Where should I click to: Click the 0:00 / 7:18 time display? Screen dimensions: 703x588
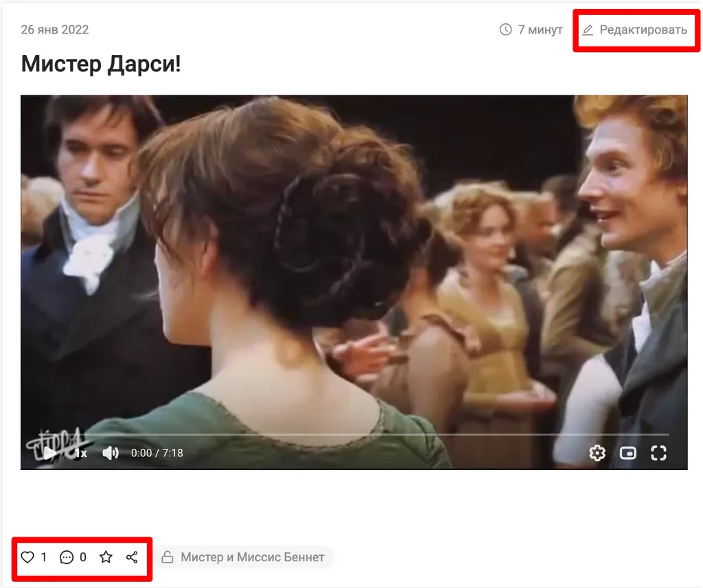coord(157,453)
